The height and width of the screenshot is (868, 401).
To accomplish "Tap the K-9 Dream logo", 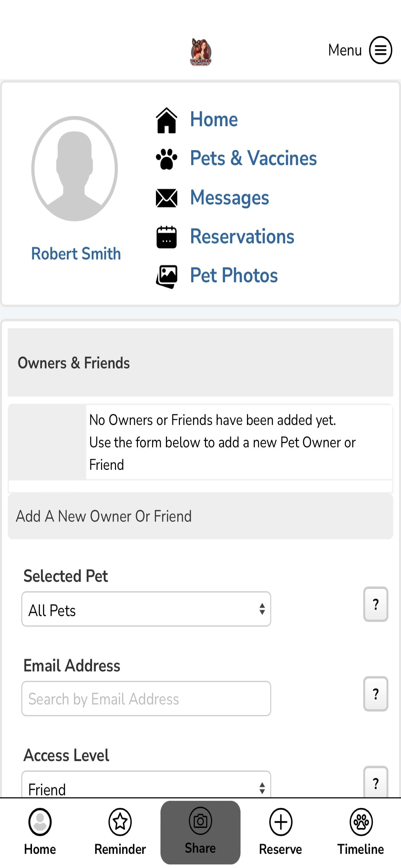I will pos(201,52).
